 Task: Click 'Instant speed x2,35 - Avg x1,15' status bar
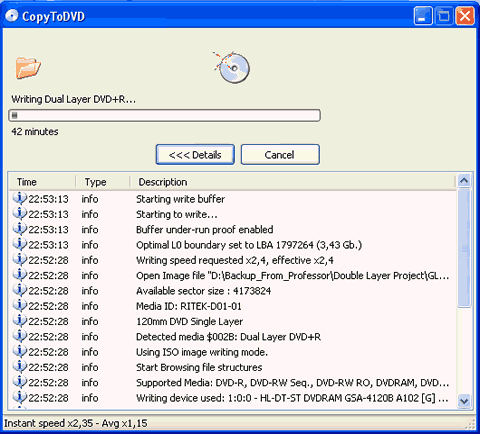click(x=76, y=423)
